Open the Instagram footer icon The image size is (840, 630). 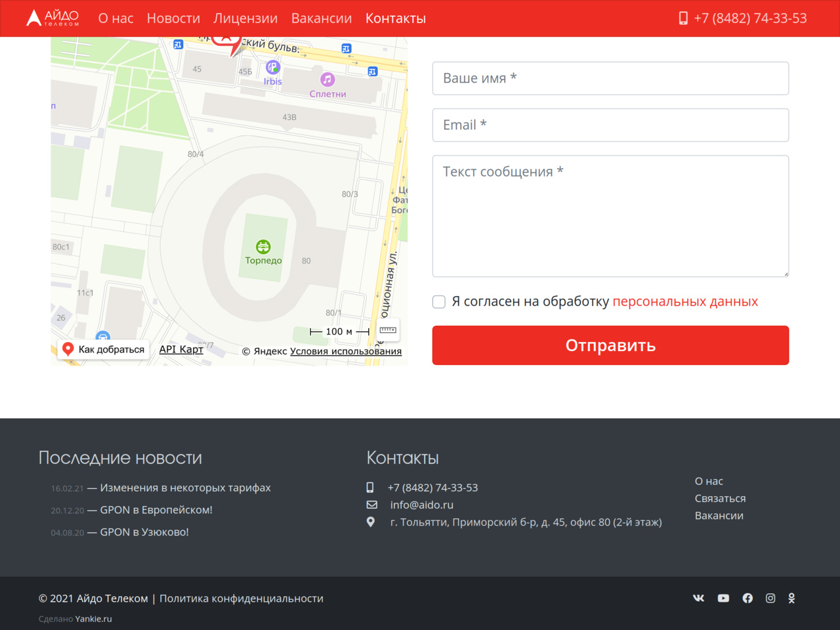770,598
